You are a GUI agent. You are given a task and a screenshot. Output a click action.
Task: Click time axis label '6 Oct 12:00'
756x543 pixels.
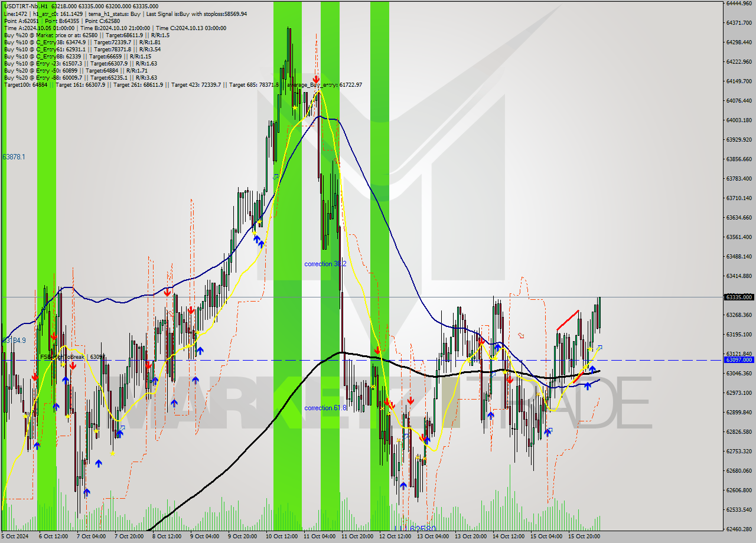tap(54, 537)
